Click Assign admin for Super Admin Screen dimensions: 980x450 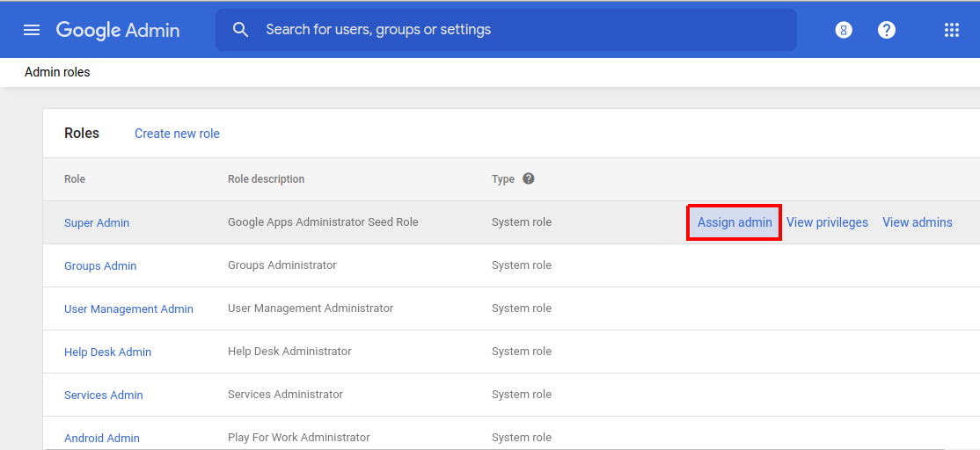[x=735, y=222]
